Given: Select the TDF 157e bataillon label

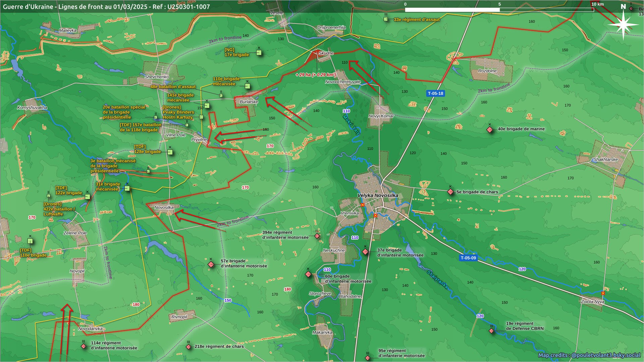Looking at the screenshot, I should [x=141, y=127].
